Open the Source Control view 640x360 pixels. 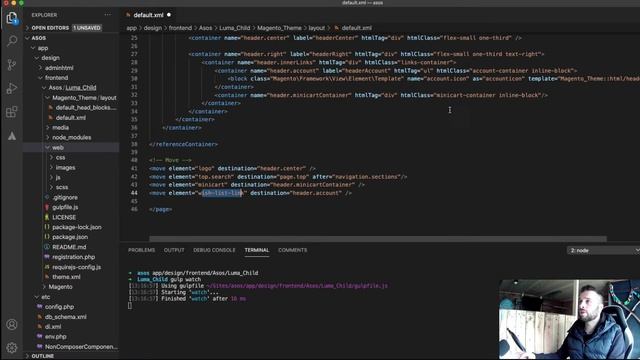pyautogui.click(x=12, y=64)
